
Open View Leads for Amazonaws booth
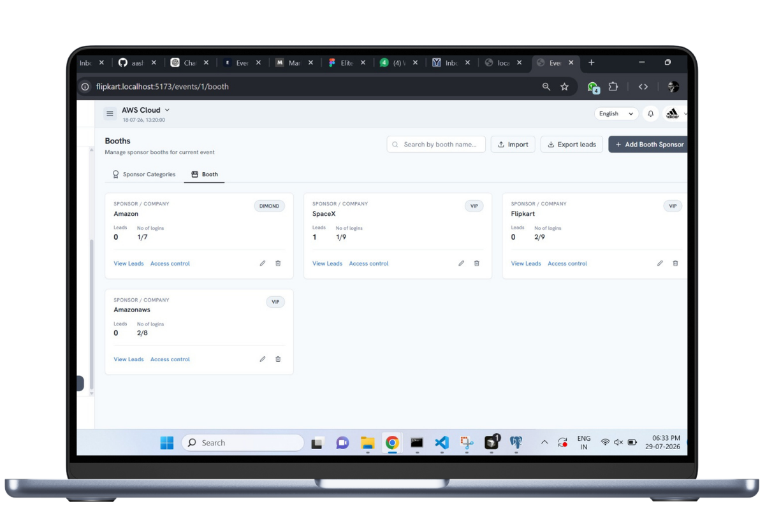tap(129, 359)
